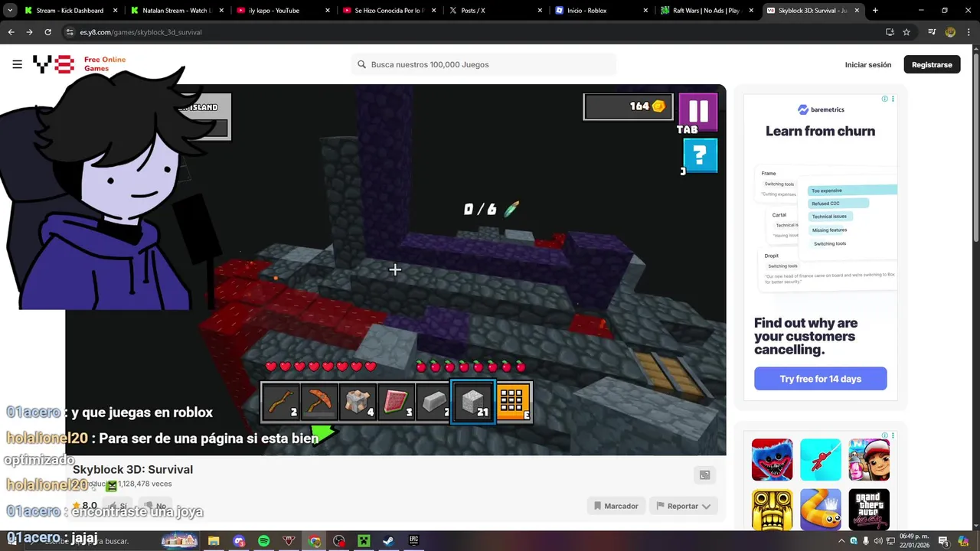Viewport: 980px width, 551px height.
Task: Open site information icon in address bar
Action: coord(70,32)
